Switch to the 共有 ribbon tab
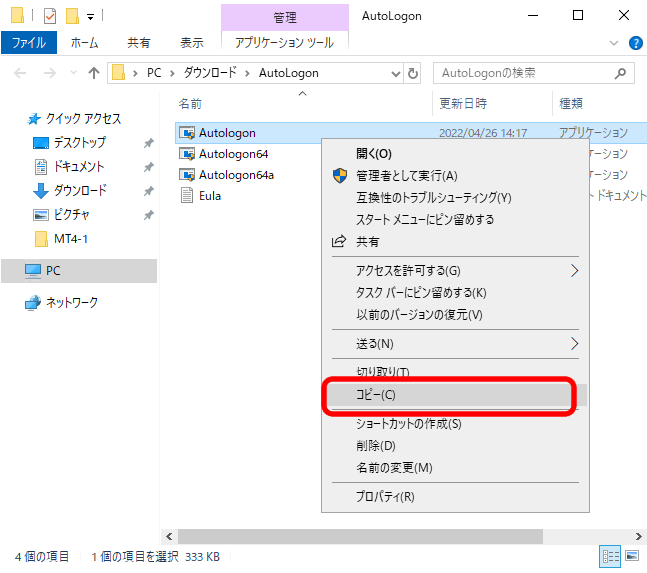647x573 pixels. coord(138,42)
